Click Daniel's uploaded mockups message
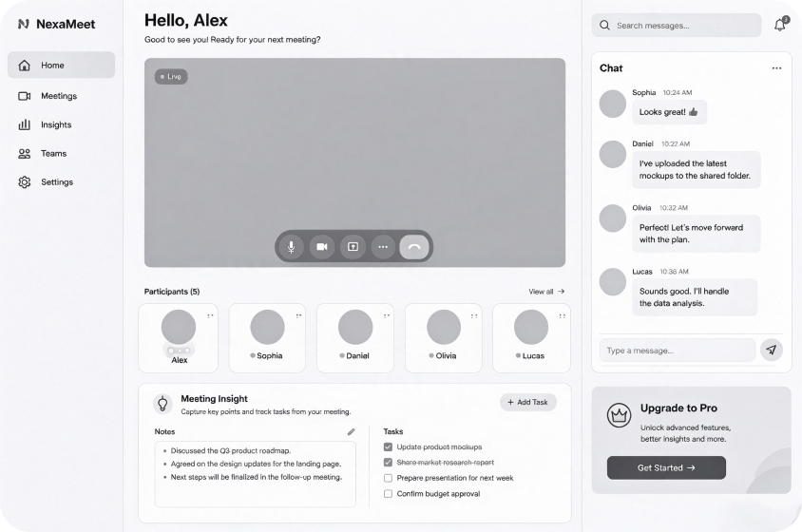This screenshot has width=802, height=532. tap(697, 170)
